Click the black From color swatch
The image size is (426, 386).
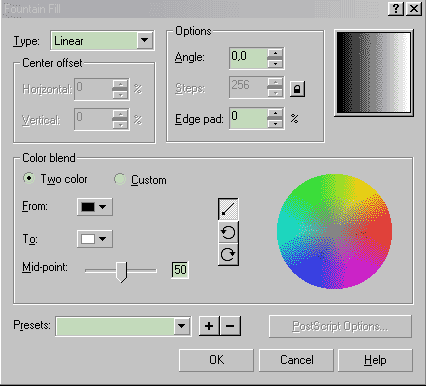tap(88, 207)
